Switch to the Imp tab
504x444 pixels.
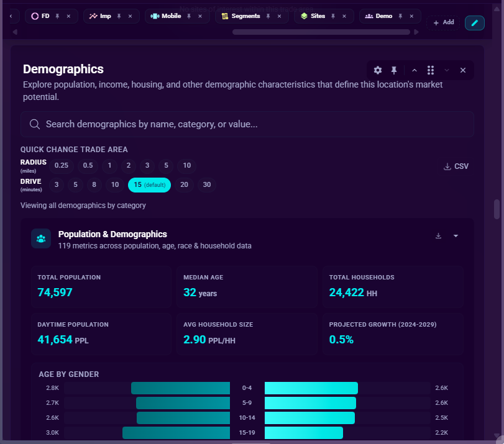coord(100,16)
